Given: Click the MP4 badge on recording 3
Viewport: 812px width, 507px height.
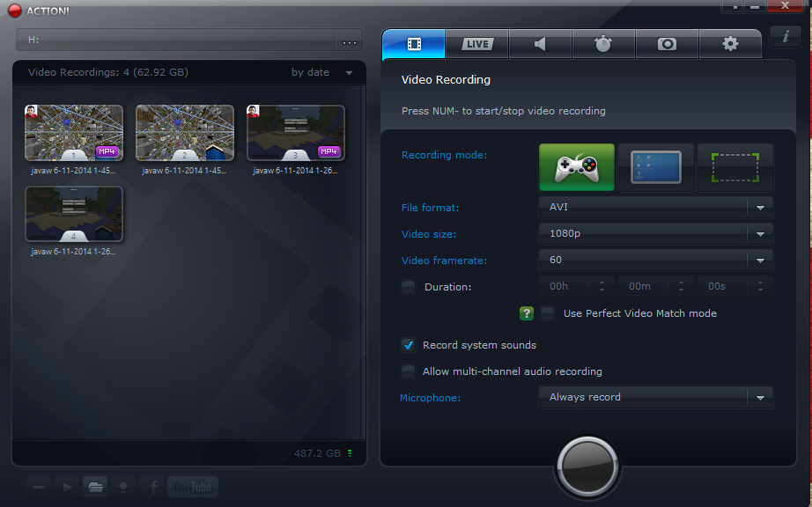Looking at the screenshot, I should pyautogui.click(x=328, y=151).
